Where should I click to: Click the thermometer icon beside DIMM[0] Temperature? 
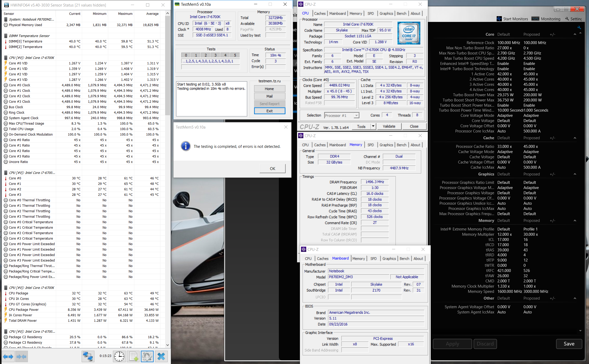[6, 41]
